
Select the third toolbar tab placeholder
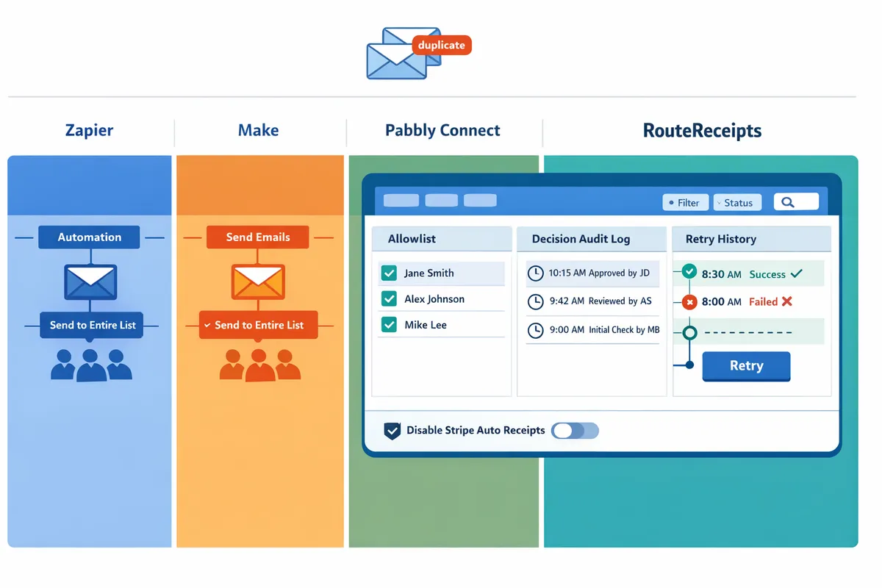(x=480, y=200)
